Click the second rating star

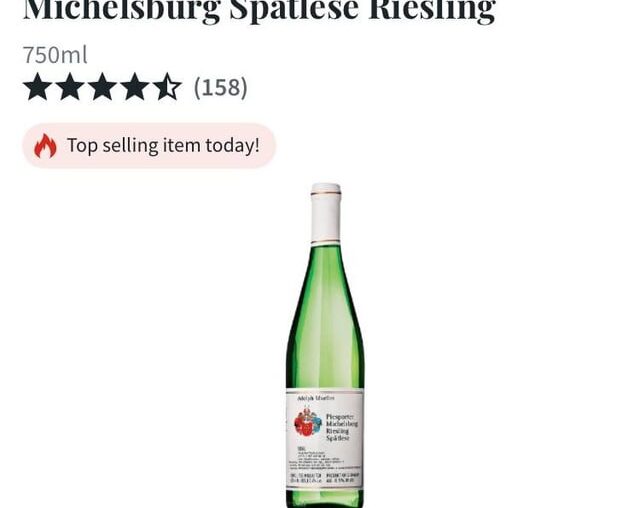tap(69, 87)
